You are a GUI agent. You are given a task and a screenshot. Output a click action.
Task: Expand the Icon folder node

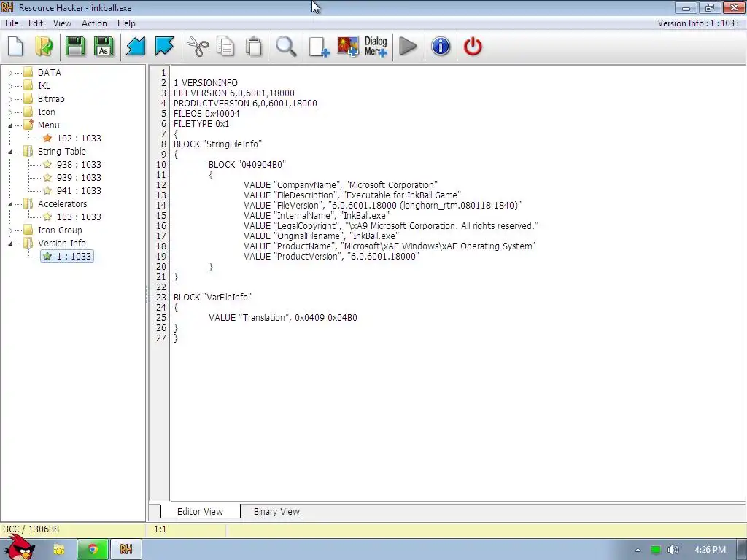pos(10,112)
